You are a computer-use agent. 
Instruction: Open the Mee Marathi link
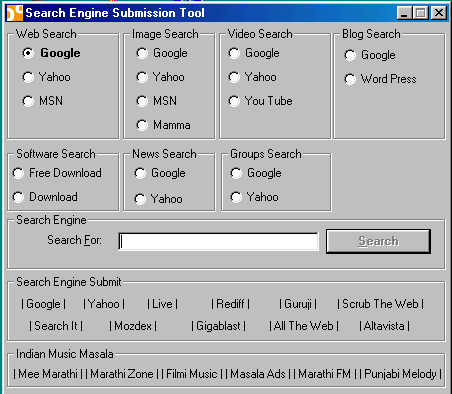(48, 374)
